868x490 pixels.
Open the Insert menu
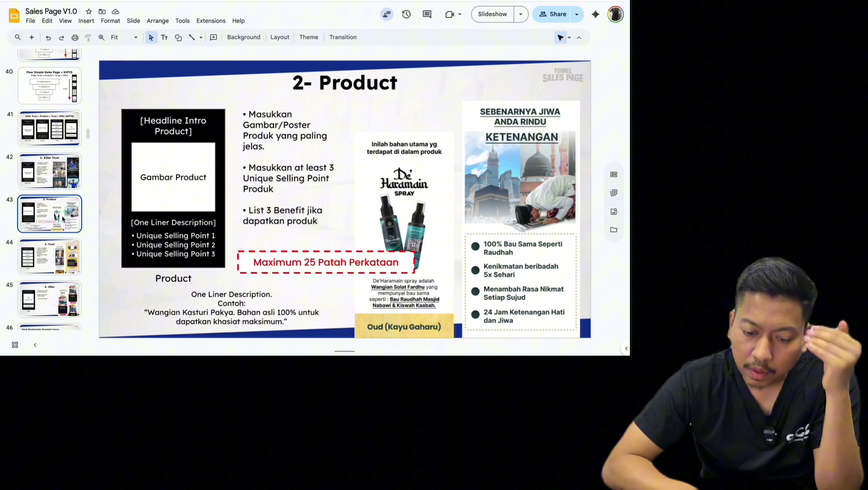(x=86, y=21)
